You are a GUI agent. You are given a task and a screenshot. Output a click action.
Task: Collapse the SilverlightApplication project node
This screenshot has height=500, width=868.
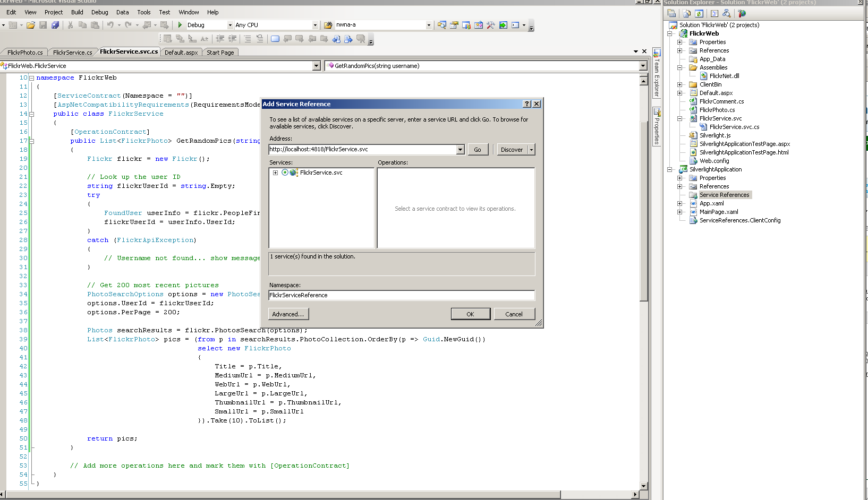[x=669, y=169]
